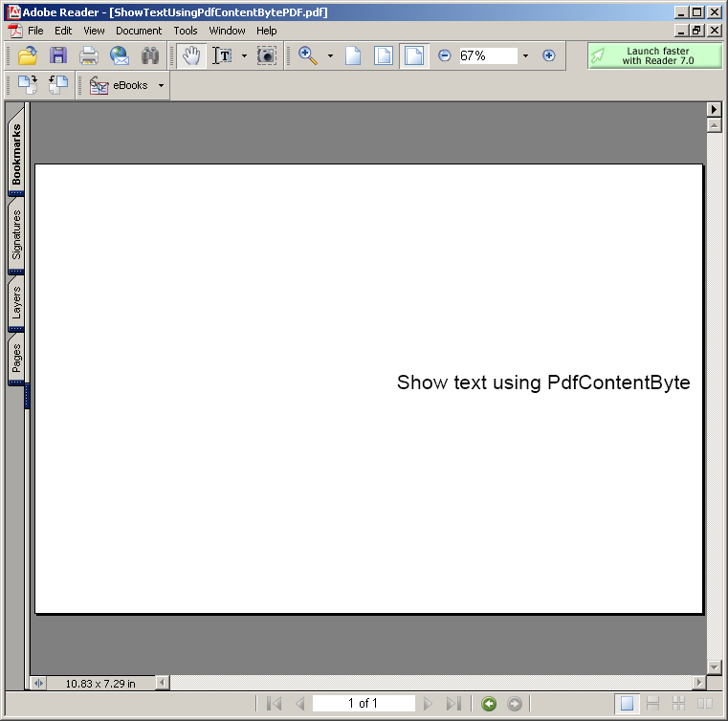This screenshot has width=728, height=721.
Task: Toggle Single Page layout in status bar
Action: tap(627, 704)
